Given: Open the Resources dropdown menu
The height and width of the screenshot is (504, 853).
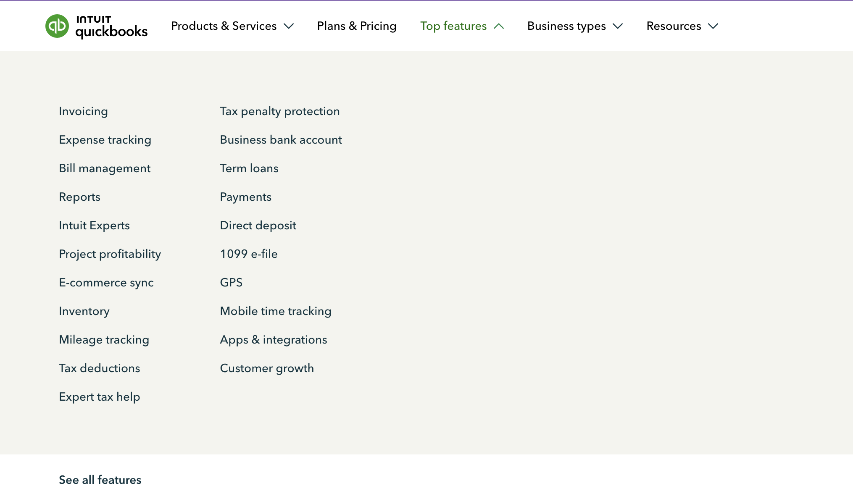Looking at the screenshot, I should (682, 26).
